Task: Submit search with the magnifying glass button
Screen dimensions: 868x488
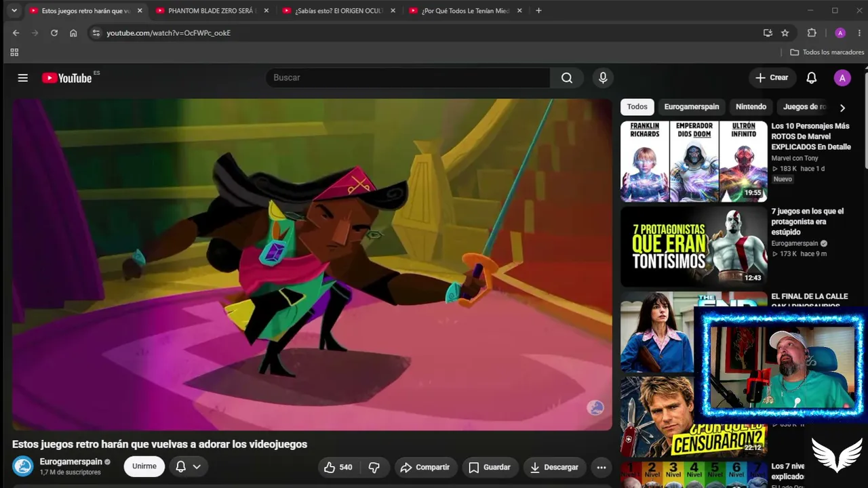Action: (567, 78)
